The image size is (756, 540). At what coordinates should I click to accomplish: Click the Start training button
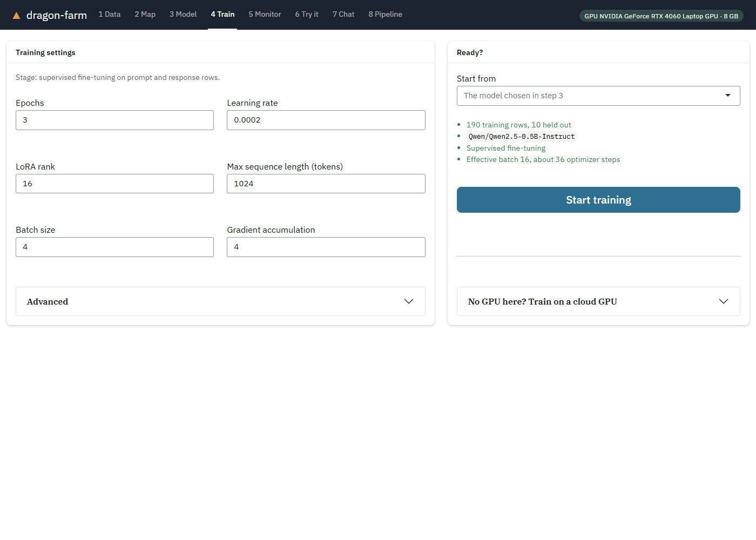(x=598, y=200)
